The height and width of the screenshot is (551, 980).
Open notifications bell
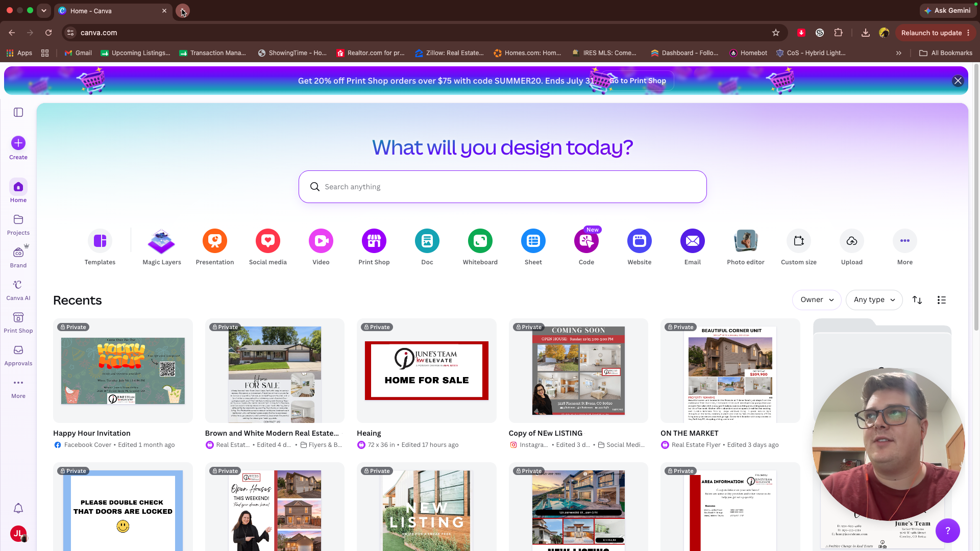click(18, 508)
